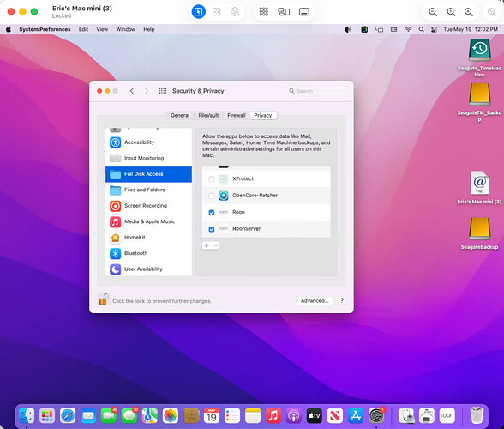Open Maps in the Dock

(150, 415)
